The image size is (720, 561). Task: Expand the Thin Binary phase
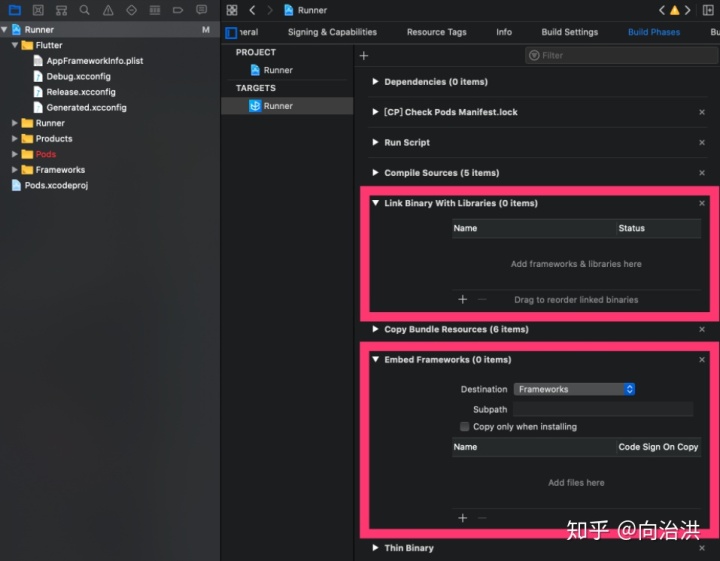(x=375, y=547)
